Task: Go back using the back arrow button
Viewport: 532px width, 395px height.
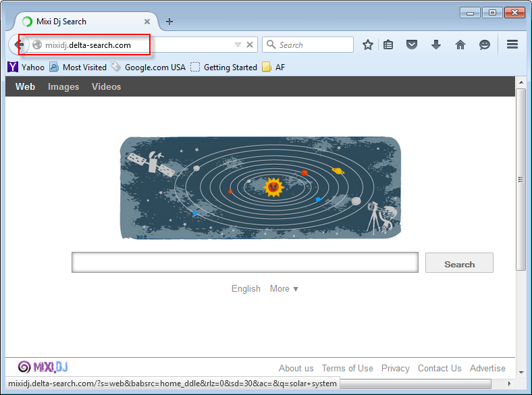Action: coord(18,45)
